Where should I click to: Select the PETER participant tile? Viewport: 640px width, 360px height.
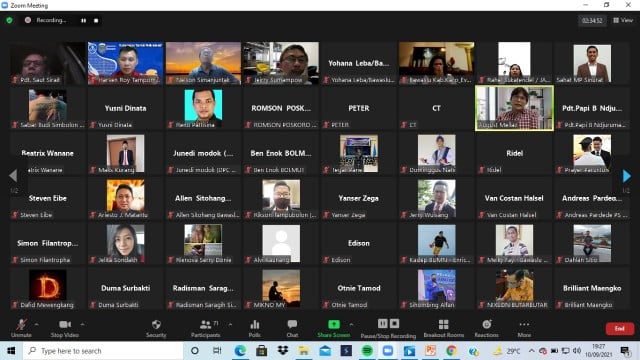tap(359, 108)
